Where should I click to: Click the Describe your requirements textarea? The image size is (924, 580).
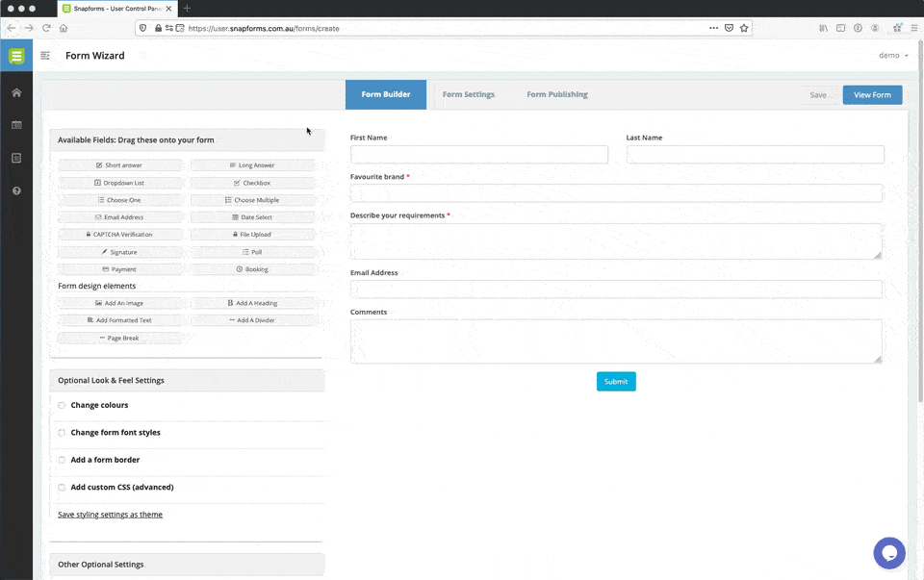tap(616, 241)
